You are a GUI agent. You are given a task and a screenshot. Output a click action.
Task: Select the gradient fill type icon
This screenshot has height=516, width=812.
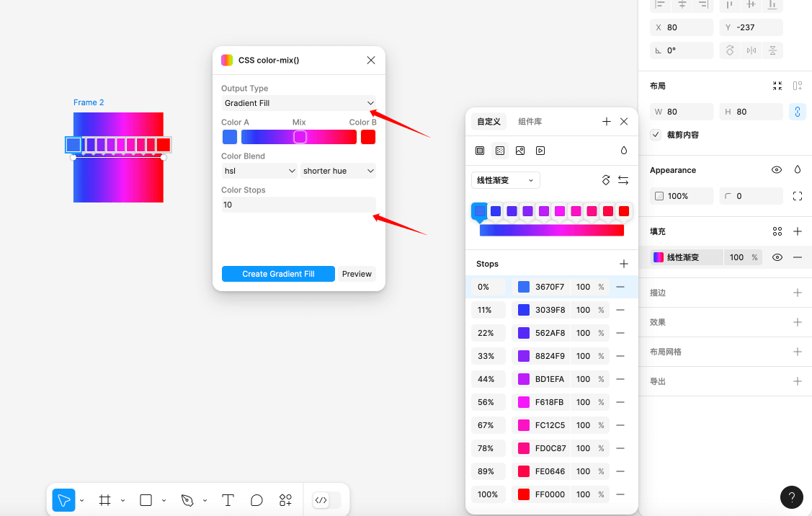coord(500,151)
